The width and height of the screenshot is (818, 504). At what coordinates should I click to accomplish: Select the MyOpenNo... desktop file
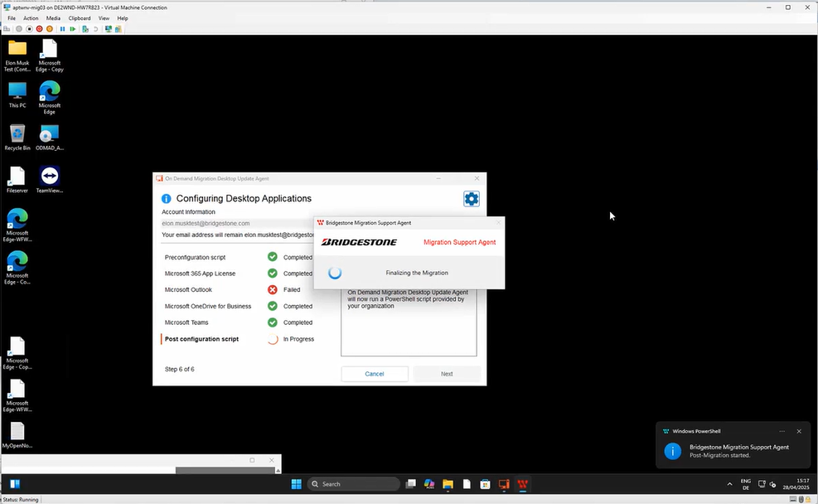pyautogui.click(x=17, y=435)
